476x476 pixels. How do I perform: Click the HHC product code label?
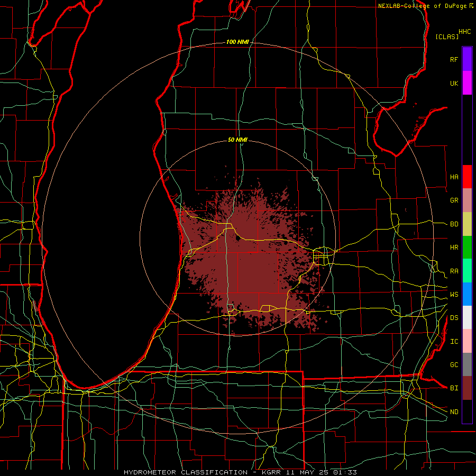point(465,32)
